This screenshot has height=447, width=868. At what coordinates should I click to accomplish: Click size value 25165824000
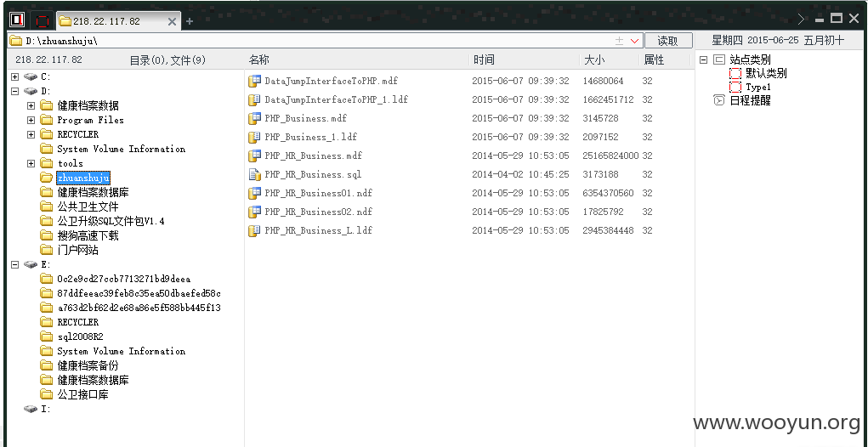pos(610,156)
